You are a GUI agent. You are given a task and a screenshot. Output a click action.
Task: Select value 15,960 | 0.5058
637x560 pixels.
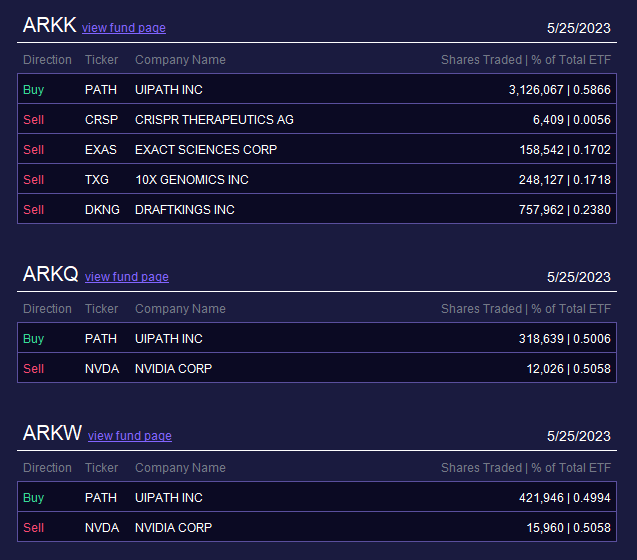568,527
